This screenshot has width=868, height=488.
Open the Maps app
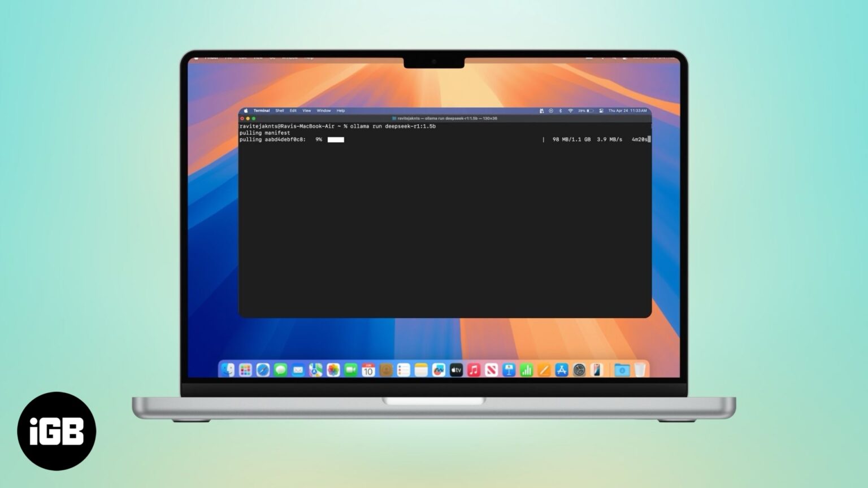pyautogui.click(x=314, y=370)
